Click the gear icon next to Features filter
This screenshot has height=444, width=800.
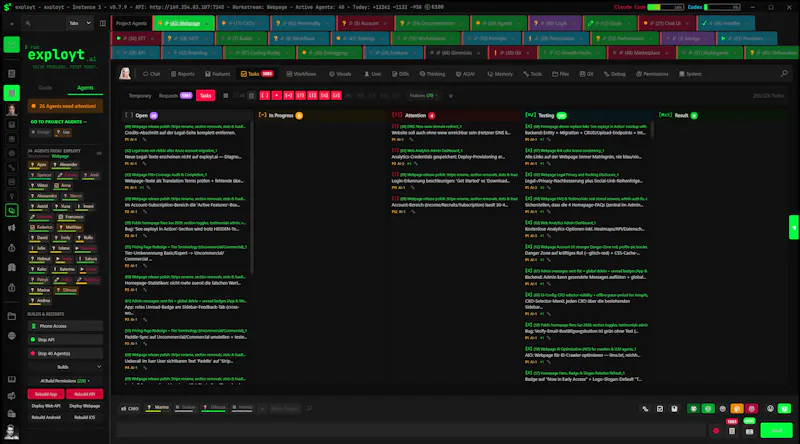click(x=451, y=96)
